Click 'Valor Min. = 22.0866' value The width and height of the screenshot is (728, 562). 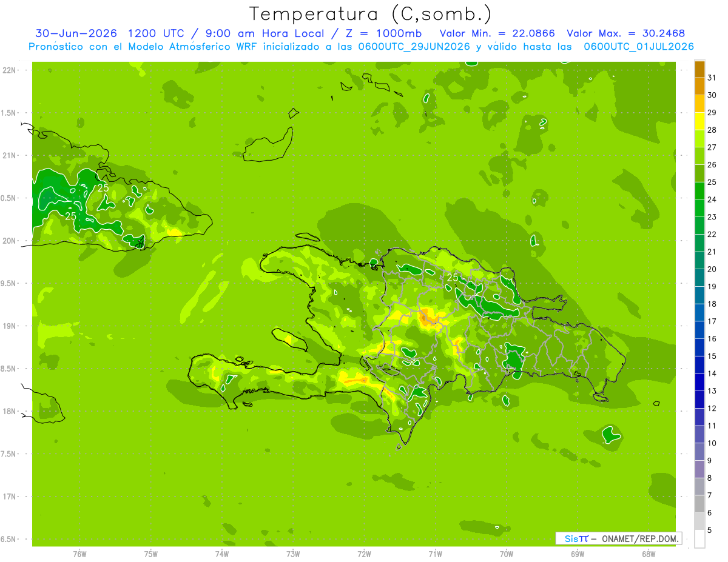tap(497, 33)
